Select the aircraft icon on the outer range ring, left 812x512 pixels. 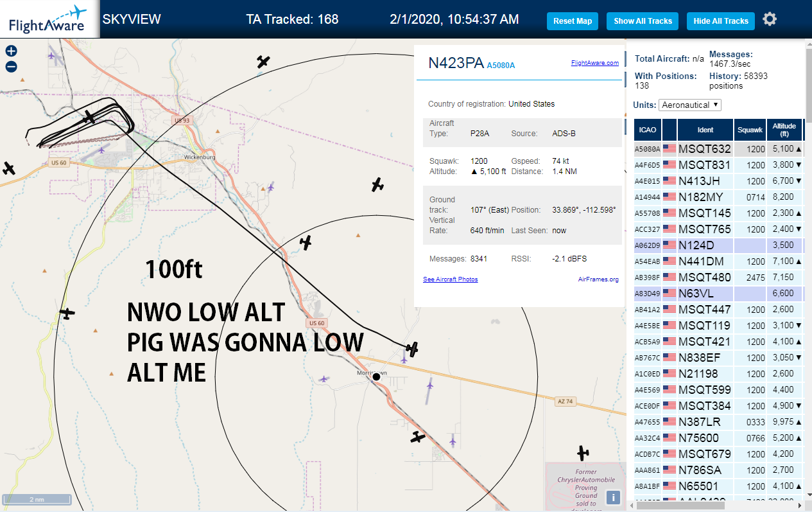pos(67,313)
